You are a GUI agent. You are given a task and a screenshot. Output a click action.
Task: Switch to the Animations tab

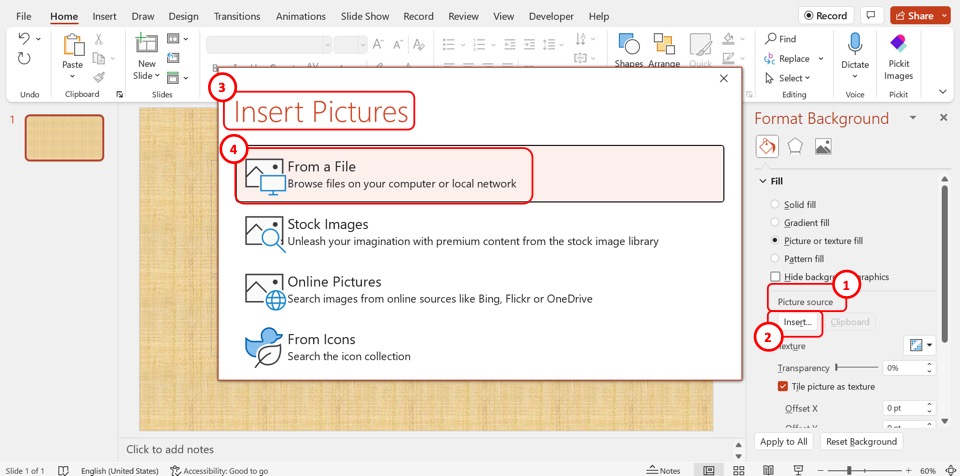tap(302, 17)
